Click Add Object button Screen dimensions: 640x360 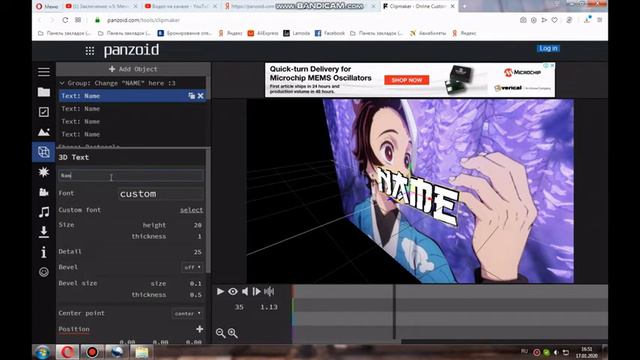133,69
